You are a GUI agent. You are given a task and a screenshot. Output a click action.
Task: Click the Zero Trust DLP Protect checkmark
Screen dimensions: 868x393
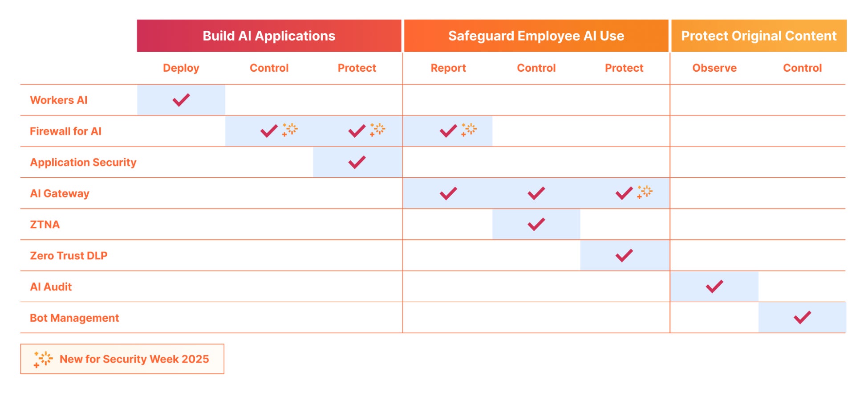click(624, 255)
